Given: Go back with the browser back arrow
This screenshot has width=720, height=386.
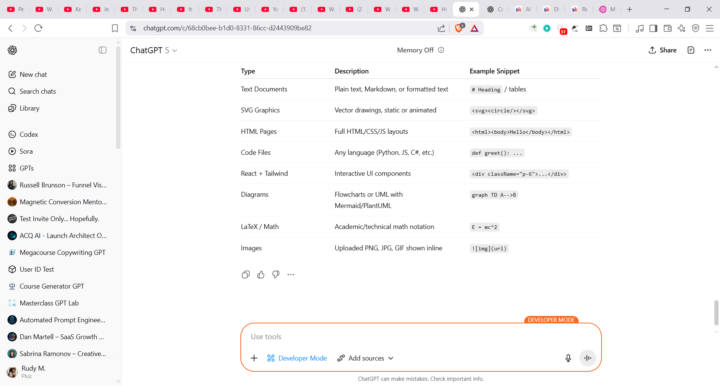Looking at the screenshot, I should [11, 28].
